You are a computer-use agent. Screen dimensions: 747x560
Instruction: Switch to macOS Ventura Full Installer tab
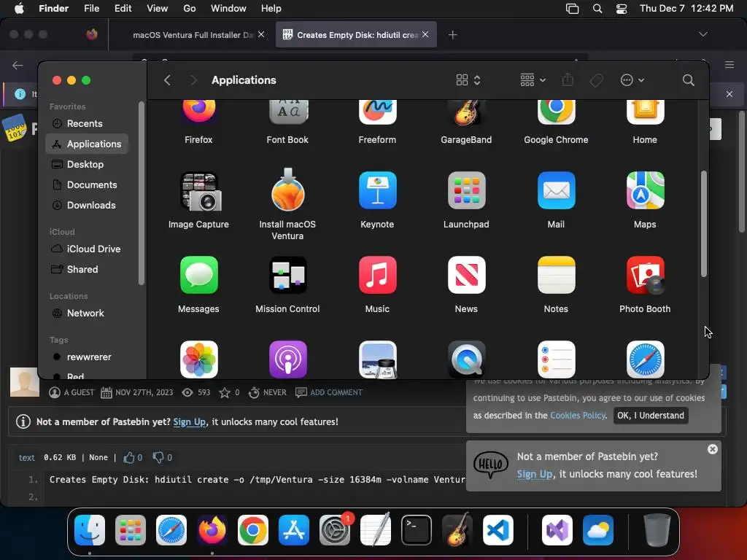[193, 35]
